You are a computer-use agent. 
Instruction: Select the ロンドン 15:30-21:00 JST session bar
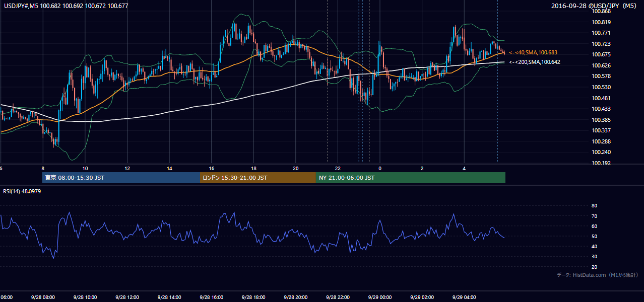pyautogui.click(x=258, y=178)
